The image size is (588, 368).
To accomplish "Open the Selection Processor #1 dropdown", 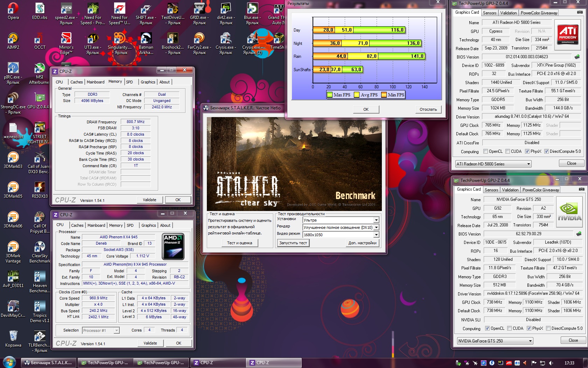I will coord(101,330).
